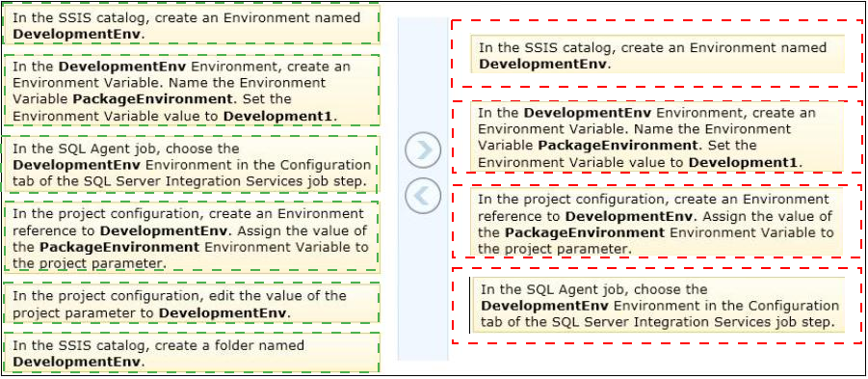
Task: Select left-list item creating the PackageEnvironment variable
Action: 191,91
